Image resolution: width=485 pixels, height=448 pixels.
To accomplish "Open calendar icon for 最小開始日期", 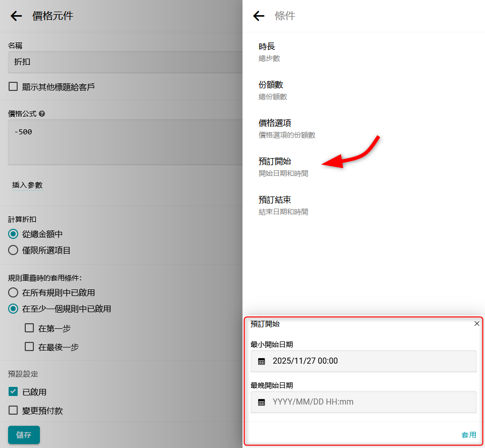I will coord(262,361).
